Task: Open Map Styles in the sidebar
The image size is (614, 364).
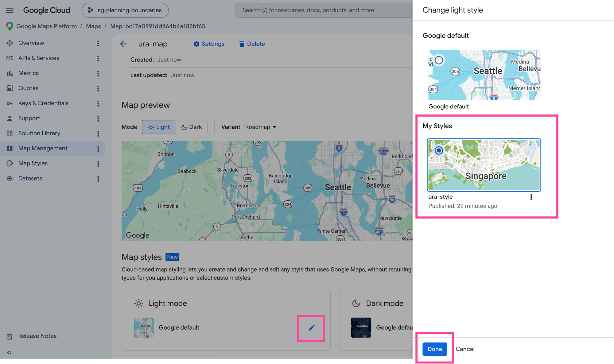Action: tap(33, 163)
